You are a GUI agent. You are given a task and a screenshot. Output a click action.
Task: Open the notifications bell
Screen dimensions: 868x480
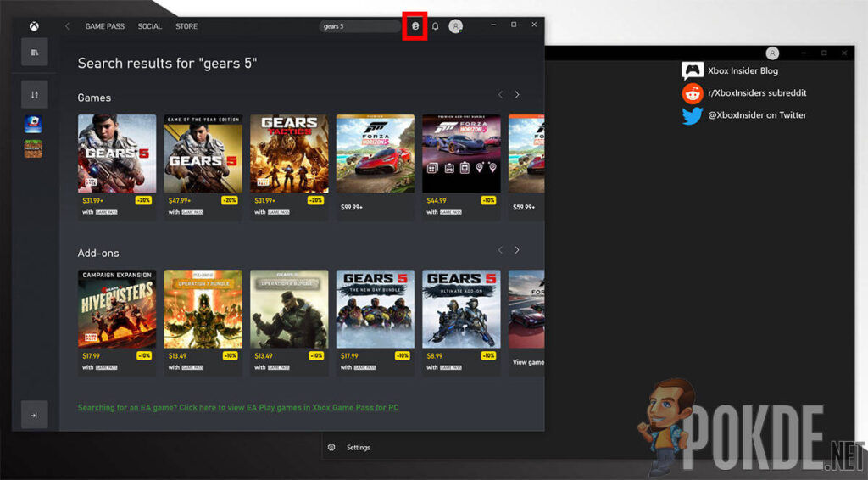435,26
